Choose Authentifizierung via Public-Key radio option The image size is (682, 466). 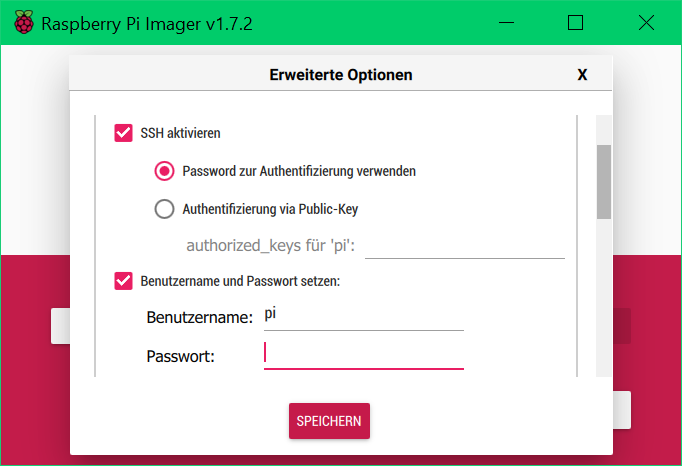pyautogui.click(x=164, y=209)
